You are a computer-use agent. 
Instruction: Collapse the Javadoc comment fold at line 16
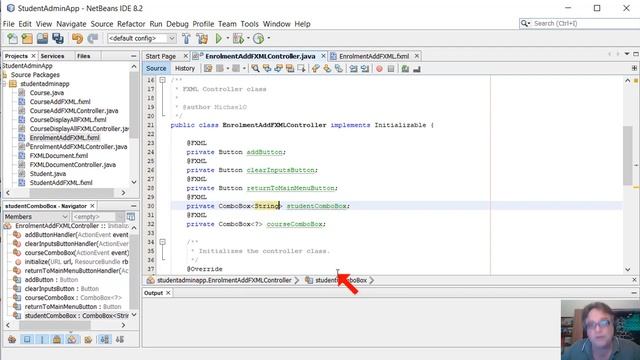(x=162, y=80)
